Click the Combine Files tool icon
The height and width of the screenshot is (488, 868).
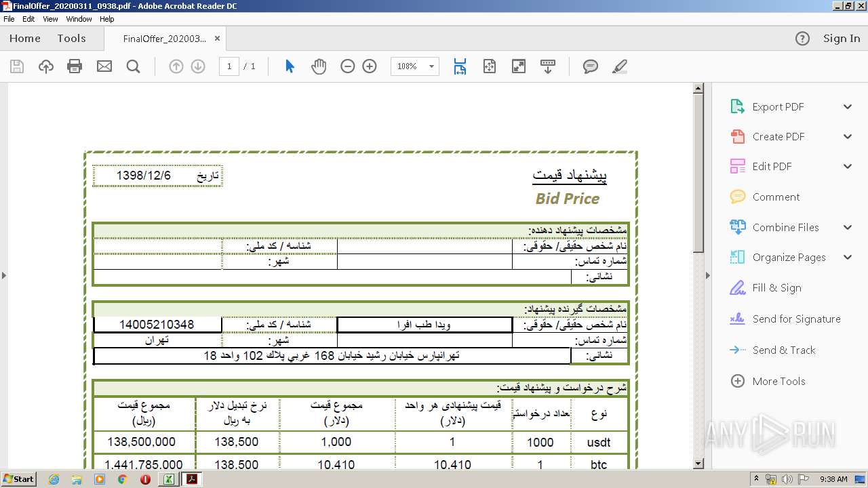tap(737, 227)
